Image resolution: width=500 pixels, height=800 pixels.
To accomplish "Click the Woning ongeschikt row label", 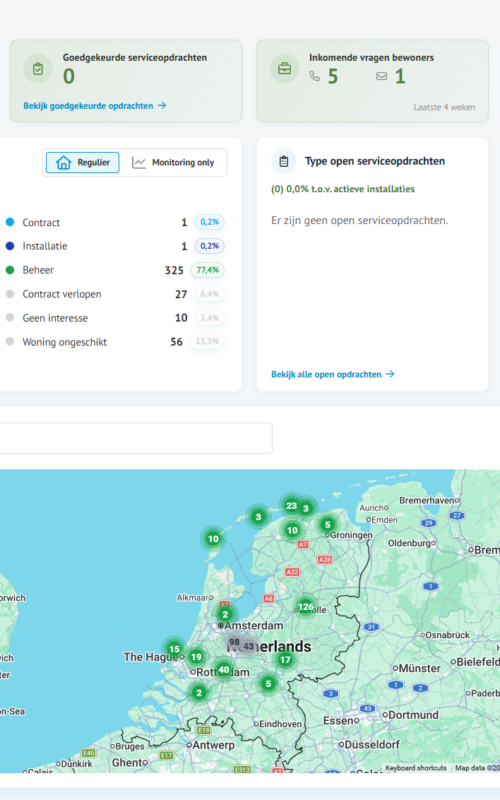I will coord(64,342).
